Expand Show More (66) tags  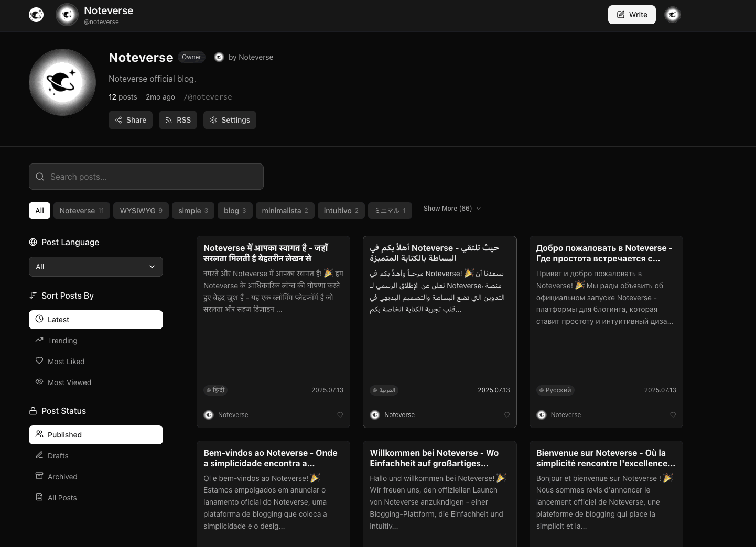click(x=452, y=209)
